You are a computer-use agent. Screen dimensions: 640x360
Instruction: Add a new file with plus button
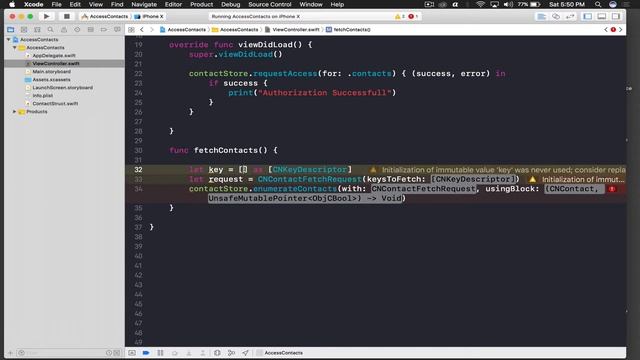[x=11, y=353]
